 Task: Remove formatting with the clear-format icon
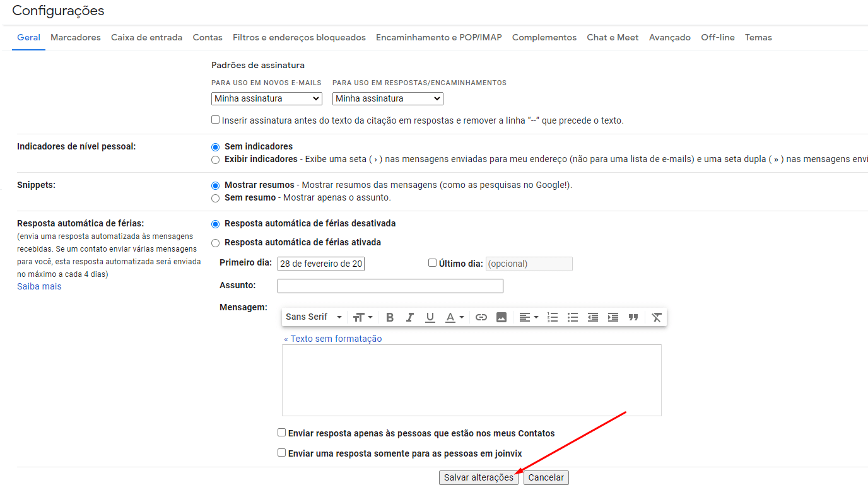[x=657, y=317]
